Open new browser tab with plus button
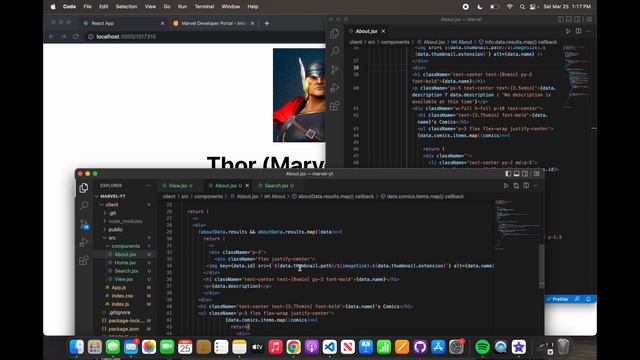The height and width of the screenshot is (360, 640). tap(267, 23)
